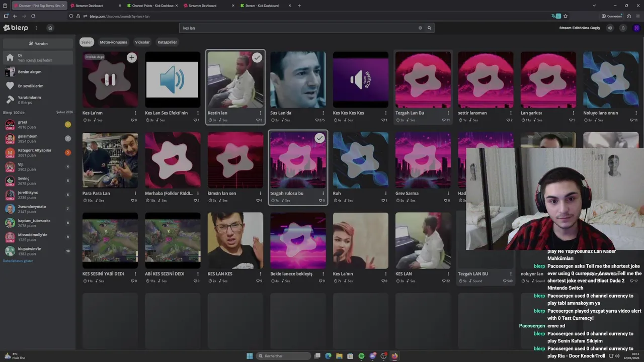Run search with the magnifier icon
The width and height of the screenshot is (644, 362).
[x=429, y=28]
